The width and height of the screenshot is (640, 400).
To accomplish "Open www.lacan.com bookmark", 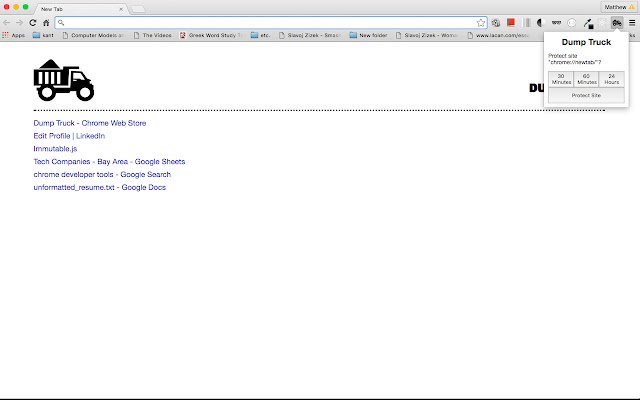I will pos(499,36).
